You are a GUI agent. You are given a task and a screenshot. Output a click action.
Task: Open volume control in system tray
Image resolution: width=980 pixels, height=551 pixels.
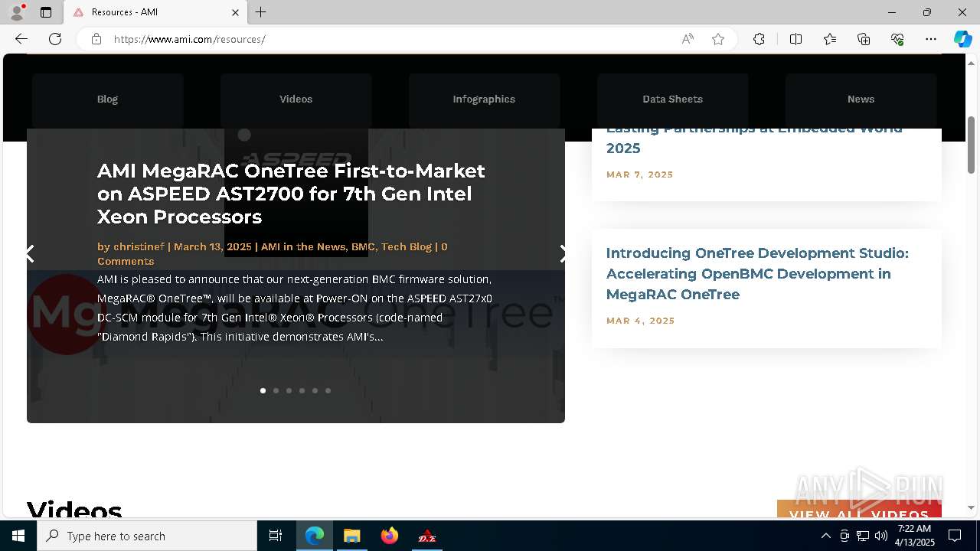click(880, 536)
